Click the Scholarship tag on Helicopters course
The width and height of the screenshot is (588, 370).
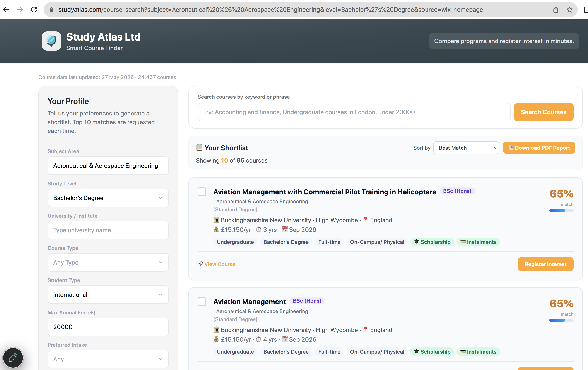(x=432, y=242)
